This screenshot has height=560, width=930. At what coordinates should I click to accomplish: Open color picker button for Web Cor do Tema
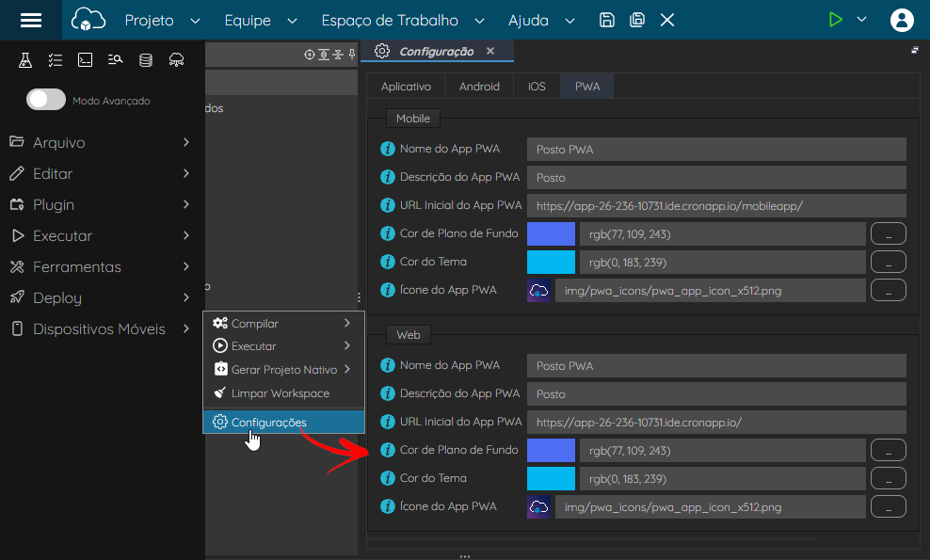(x=888, y=478)
